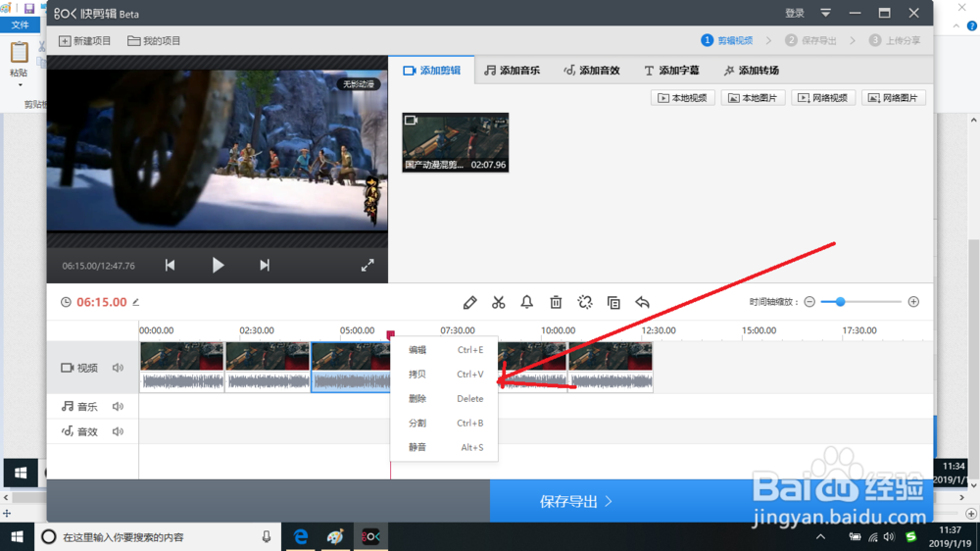Click the dashed circular arrow icon
The image size is (980, 551).
click(x=584, y=303)
